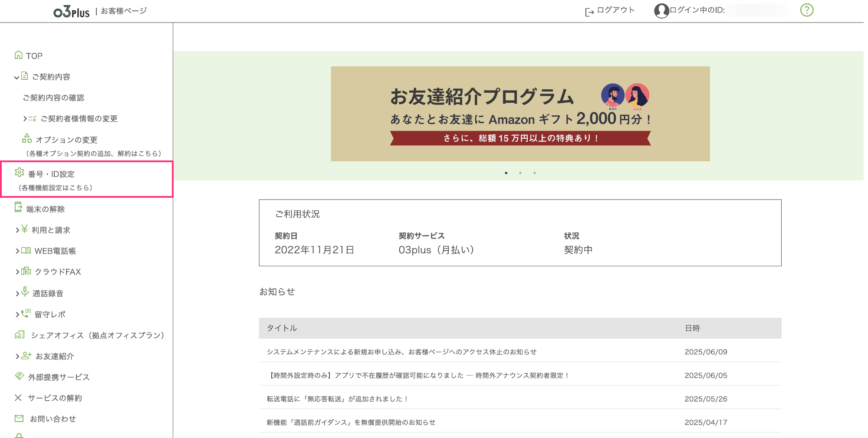Click the お友達紹介プログラム banner
Viewport: 868px width, 438px height.
tap(520, 114)
